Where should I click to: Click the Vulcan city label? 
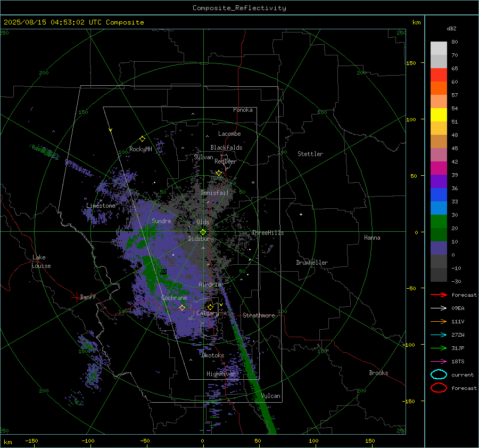(x=271, y=396)
